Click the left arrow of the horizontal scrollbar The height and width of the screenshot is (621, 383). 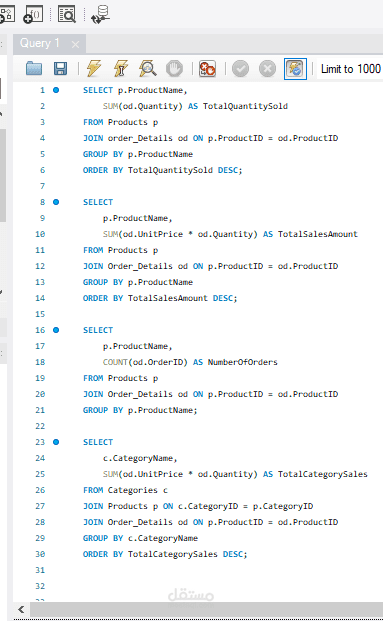pos(21,609)
